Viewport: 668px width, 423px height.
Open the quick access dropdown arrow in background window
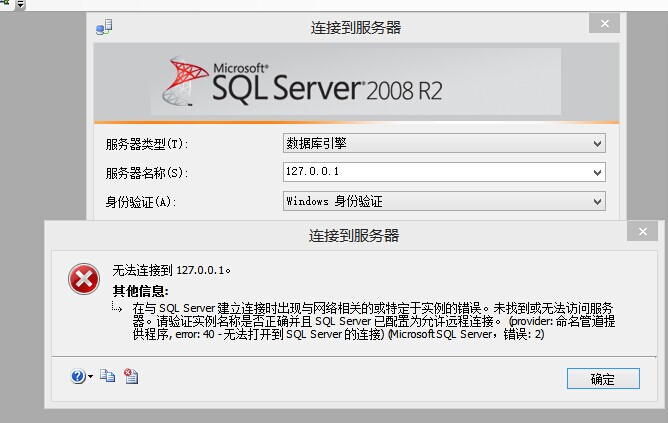(20, 5)
